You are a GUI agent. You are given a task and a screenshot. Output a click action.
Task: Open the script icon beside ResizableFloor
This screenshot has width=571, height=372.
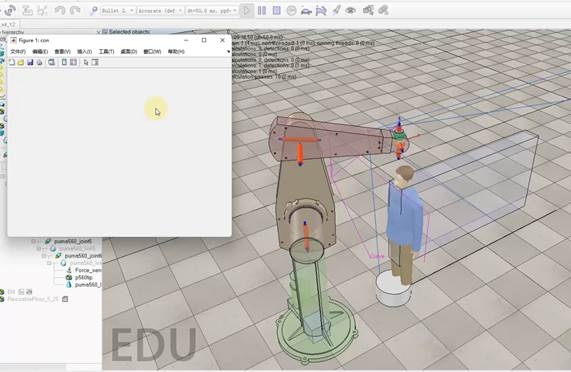pyautogui.click(x=65, y=299)
